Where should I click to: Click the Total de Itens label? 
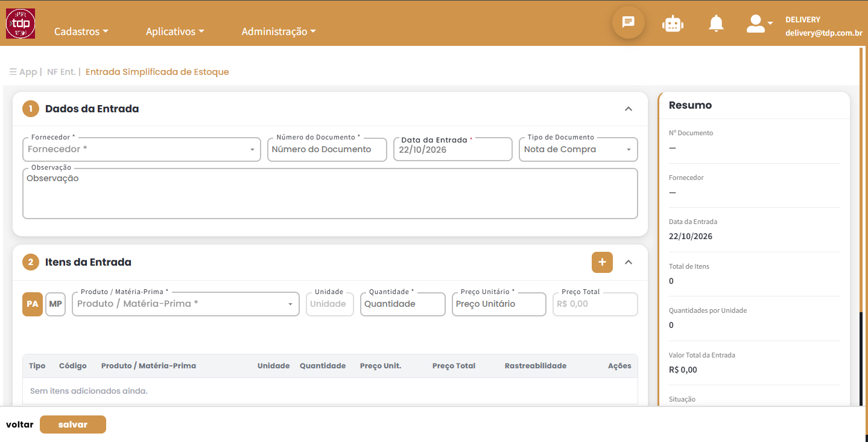[689, 266]
